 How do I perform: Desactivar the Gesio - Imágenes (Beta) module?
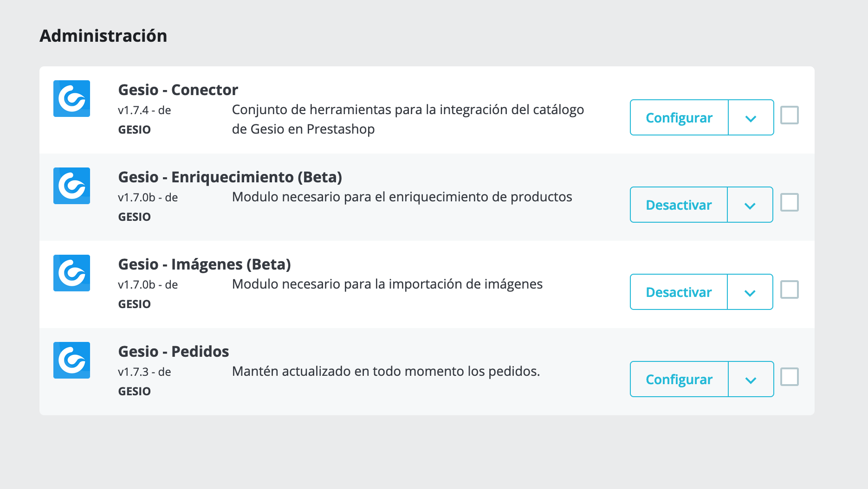pos(679,292)
